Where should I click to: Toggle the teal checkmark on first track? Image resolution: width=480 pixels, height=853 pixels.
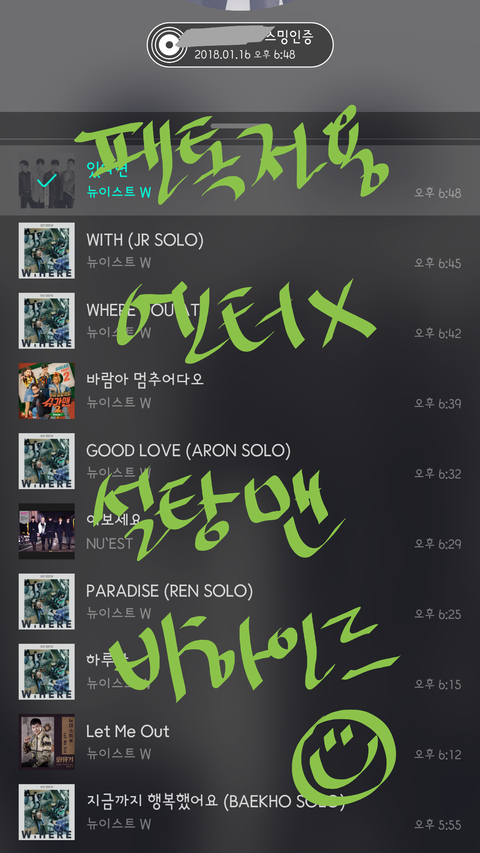(47, 180)
